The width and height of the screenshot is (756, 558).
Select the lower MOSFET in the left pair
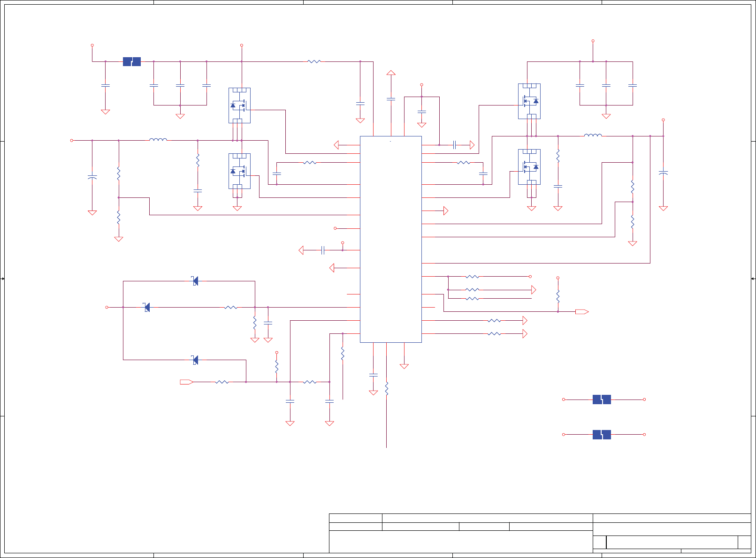point(239,171)
